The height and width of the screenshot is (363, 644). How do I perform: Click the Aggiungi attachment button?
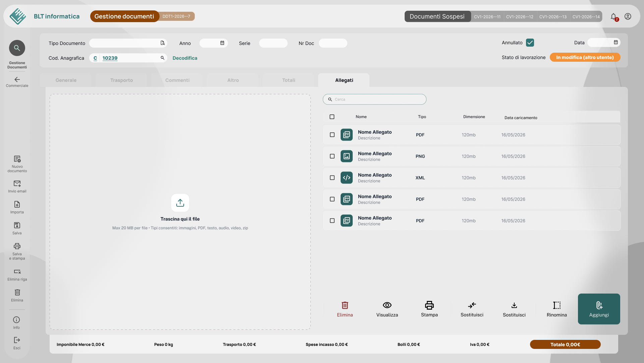pos(599,309)
